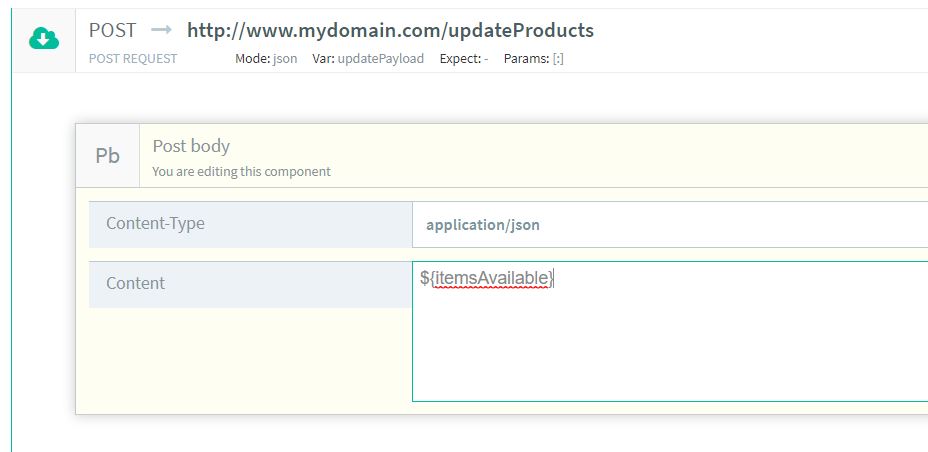Click the ${itemsAvailable} text in Content

(x=487, y=279)
